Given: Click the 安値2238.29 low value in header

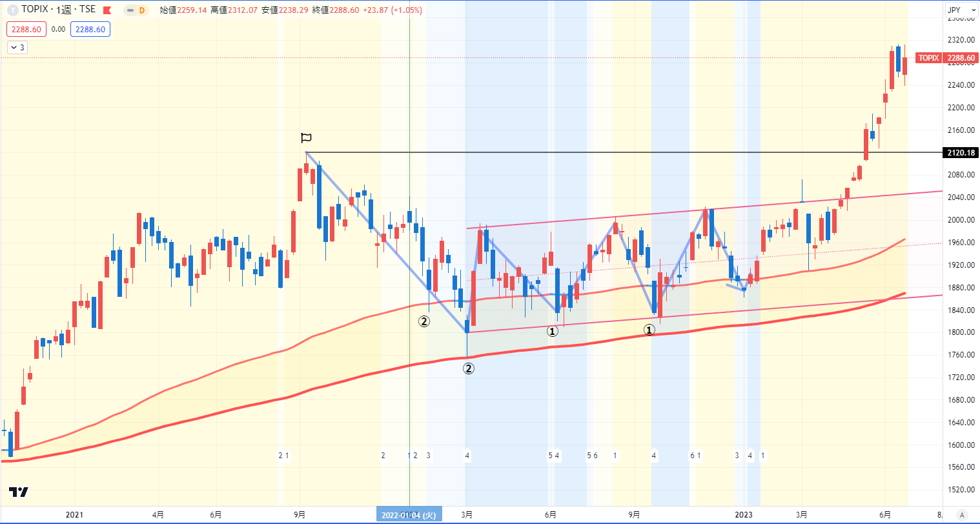Looking at the screenshot, I should click(x=285, y=10).
